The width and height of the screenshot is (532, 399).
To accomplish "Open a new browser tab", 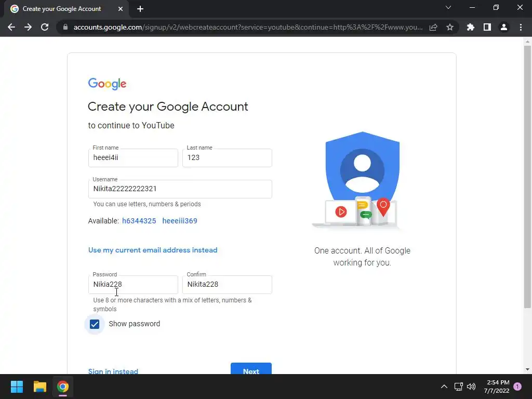I will [x=140, y=9].
